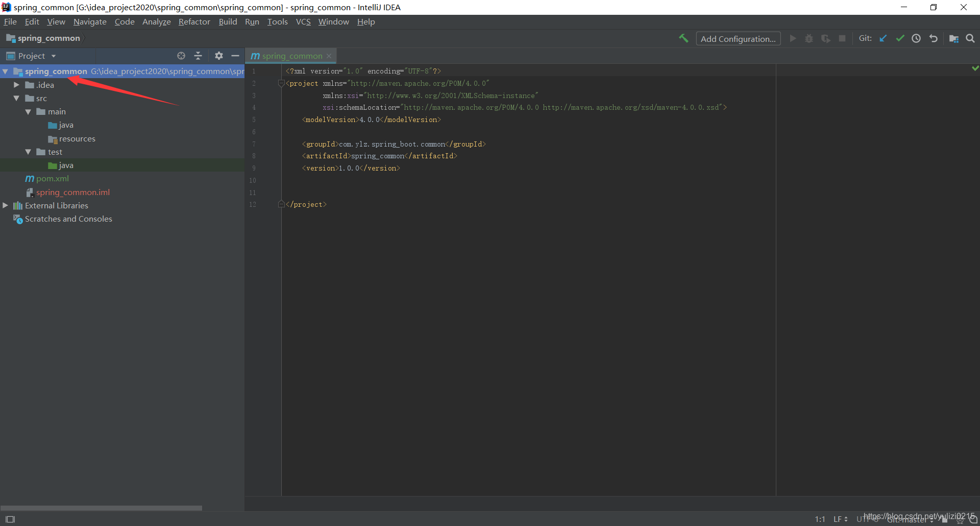Expand the .idea folder
Image resolution: width=980 pixels, height=526 pixels.
(16, 85)
